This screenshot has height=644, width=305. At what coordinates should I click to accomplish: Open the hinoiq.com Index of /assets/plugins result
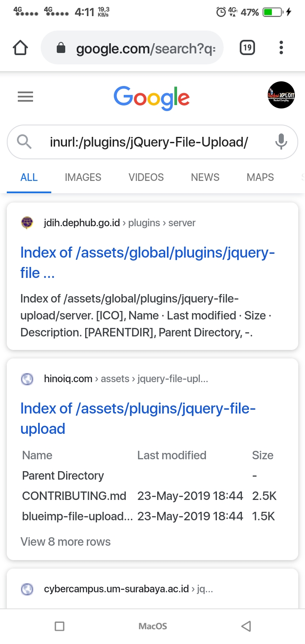(x=138, y=418)
